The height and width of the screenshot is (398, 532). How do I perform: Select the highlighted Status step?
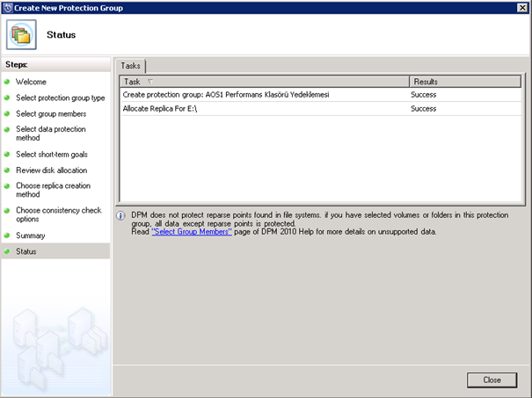[x=55, y=251]
